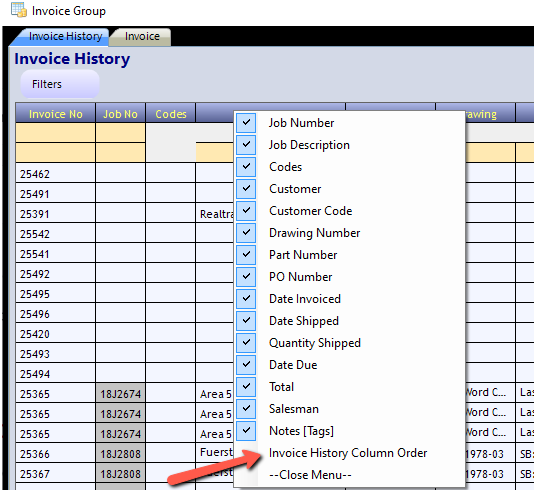
Task: Select invoice 25491 cell
Action: pos(56,193)
